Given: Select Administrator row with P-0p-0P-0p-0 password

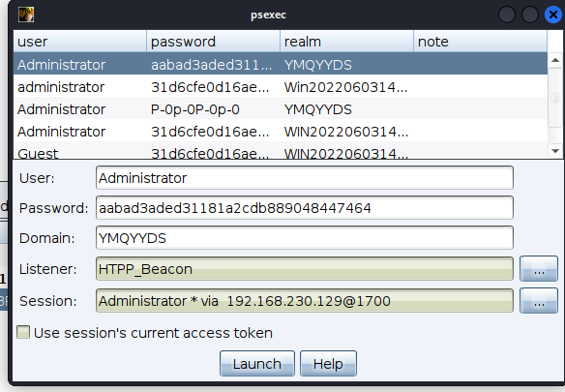Looking at the screenshot, I should tap(281, 109).
